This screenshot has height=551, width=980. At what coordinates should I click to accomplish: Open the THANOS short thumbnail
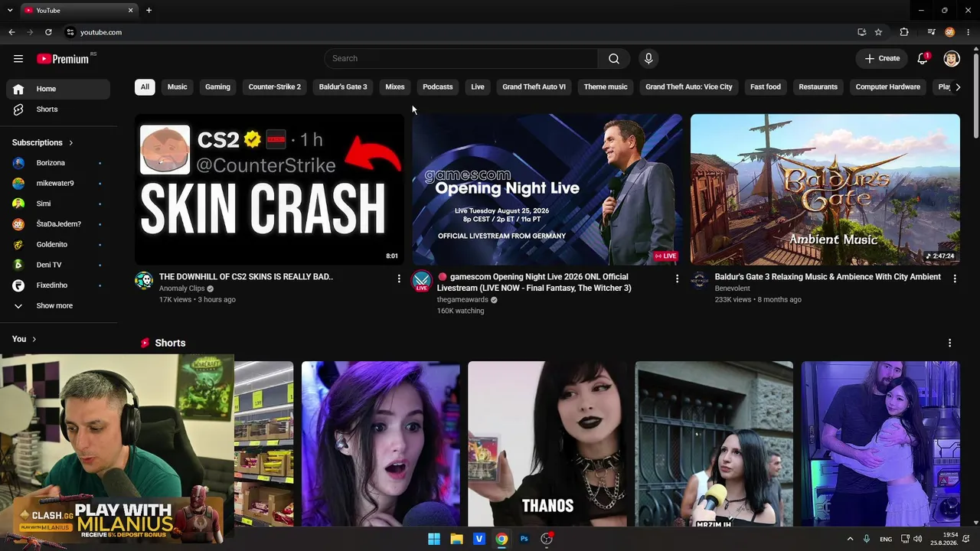tap(547, 444)
